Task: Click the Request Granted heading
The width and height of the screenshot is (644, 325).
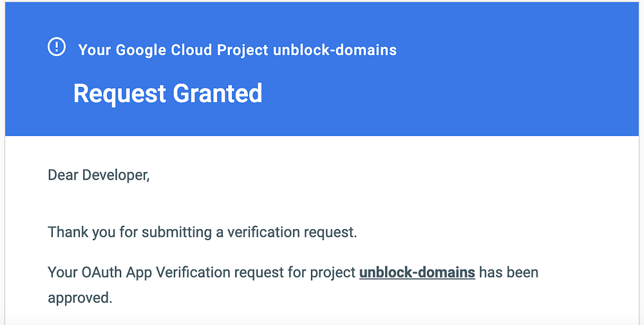Action: pyautogui.click(x=167, y=94)
